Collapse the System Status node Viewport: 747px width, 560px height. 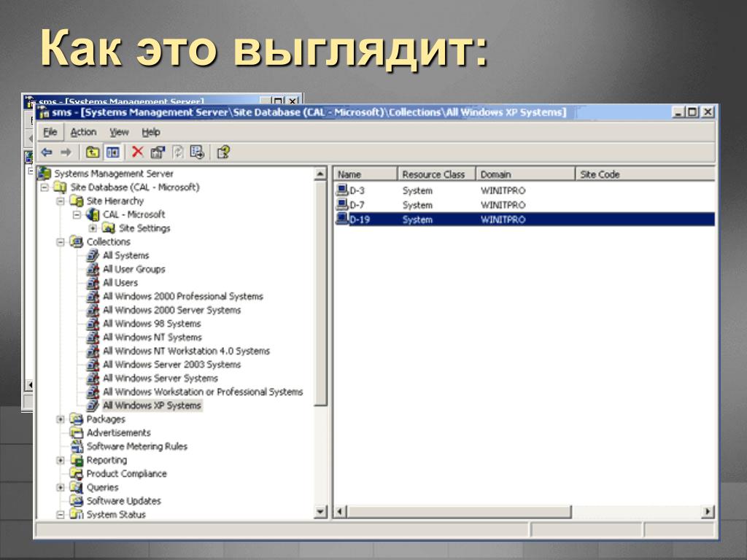(x=61, y=515)
